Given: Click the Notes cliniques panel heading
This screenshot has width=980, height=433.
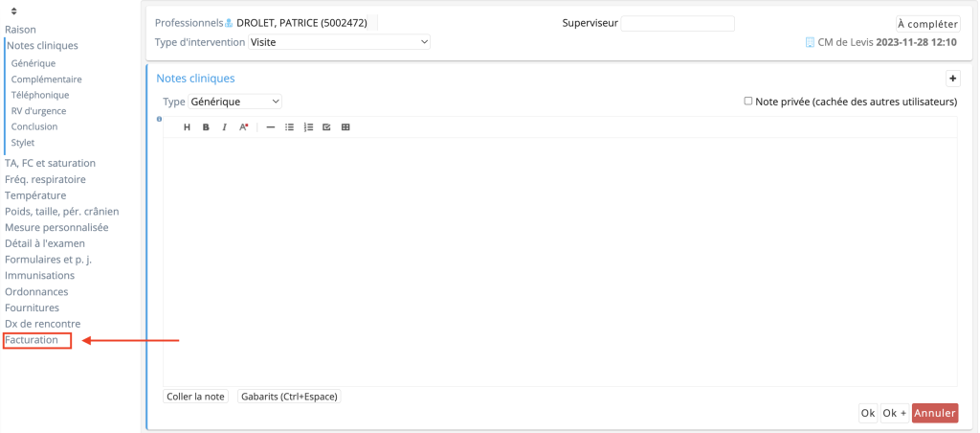Looking at the screenshot, I should point(195,79).
